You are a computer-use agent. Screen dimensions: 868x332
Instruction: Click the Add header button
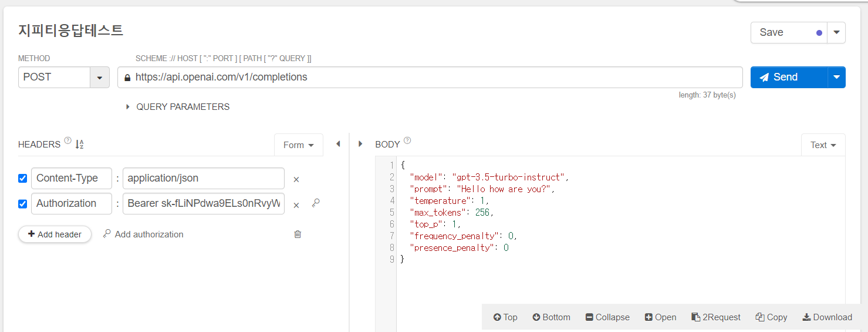(x=55, y=234)
